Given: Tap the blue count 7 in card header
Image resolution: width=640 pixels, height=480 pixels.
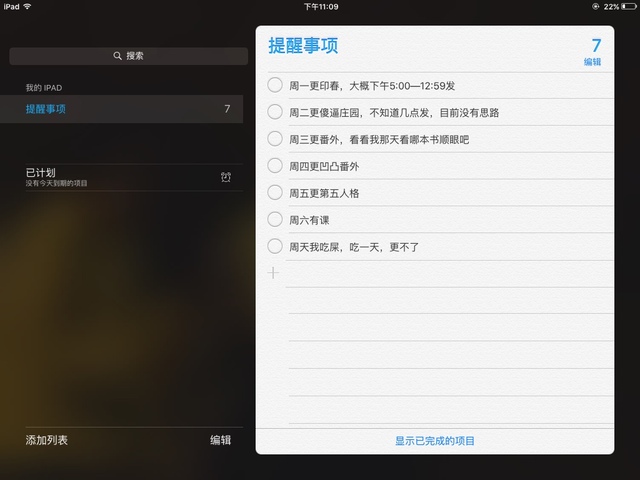Looking at the screenshot, I should pos(596,45).
